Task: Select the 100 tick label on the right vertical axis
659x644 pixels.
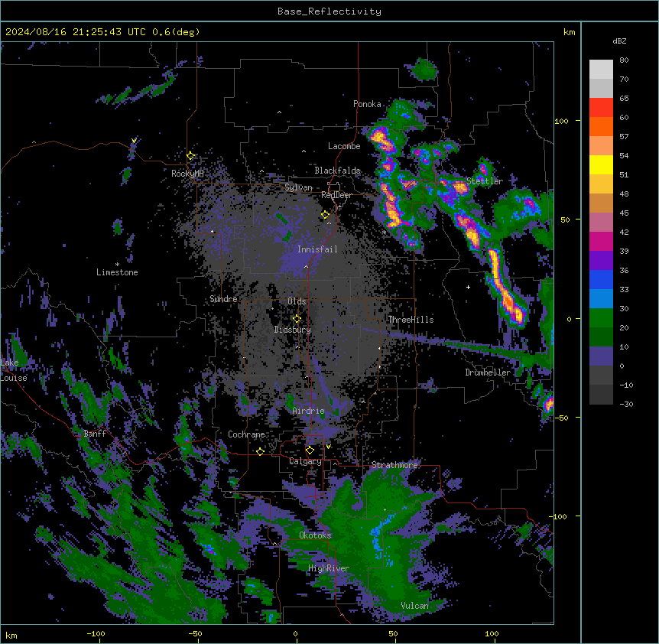Action: tap(561, 122)
